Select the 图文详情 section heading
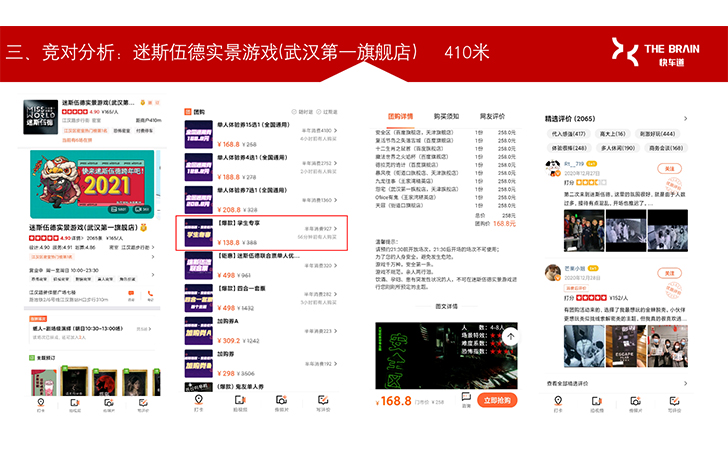 (x=446, y=306)
